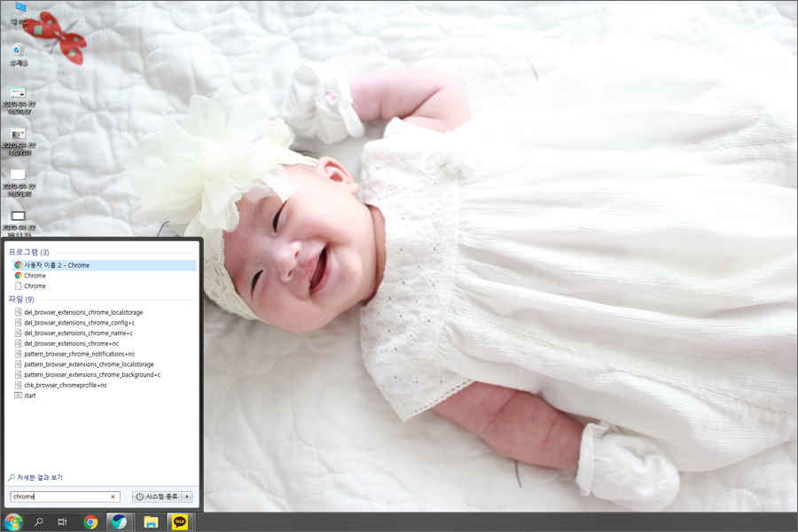
Task: Open the Chrome result with blank file icon
Action: pos(104,286)
